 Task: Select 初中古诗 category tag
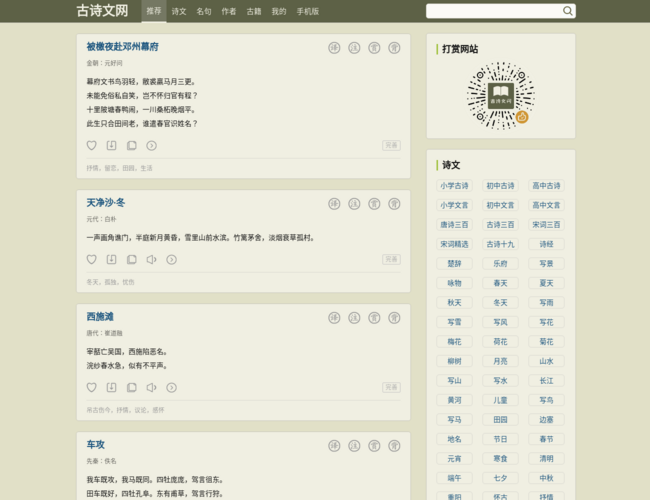pyautogui.click(x=500, y=186)
